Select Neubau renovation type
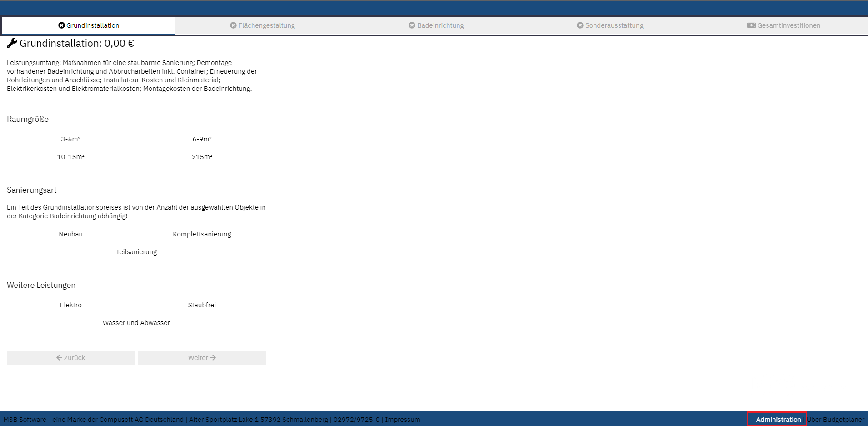This screenshot has height=426, width=868. point(70,234)
